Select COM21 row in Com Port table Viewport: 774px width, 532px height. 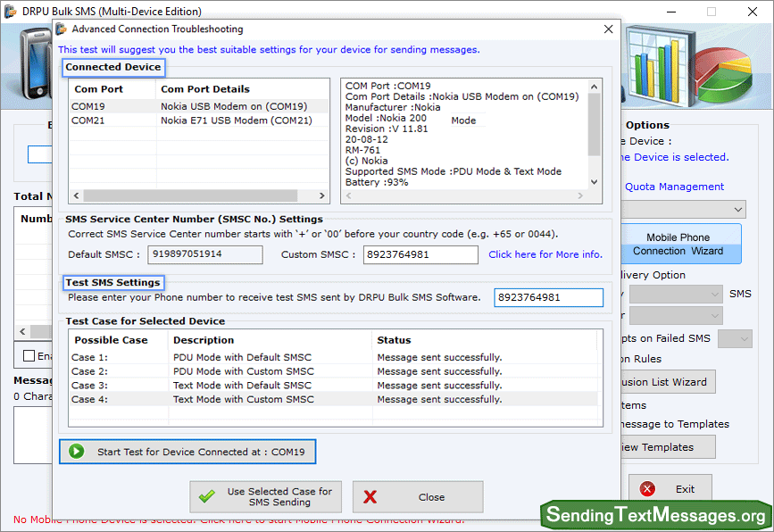click(199, 121)
